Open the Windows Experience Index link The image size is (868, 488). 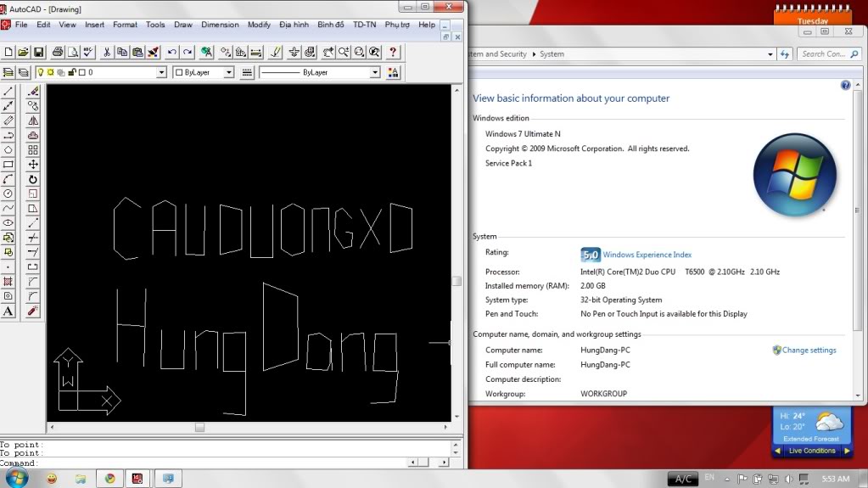[x=647, y=255]
